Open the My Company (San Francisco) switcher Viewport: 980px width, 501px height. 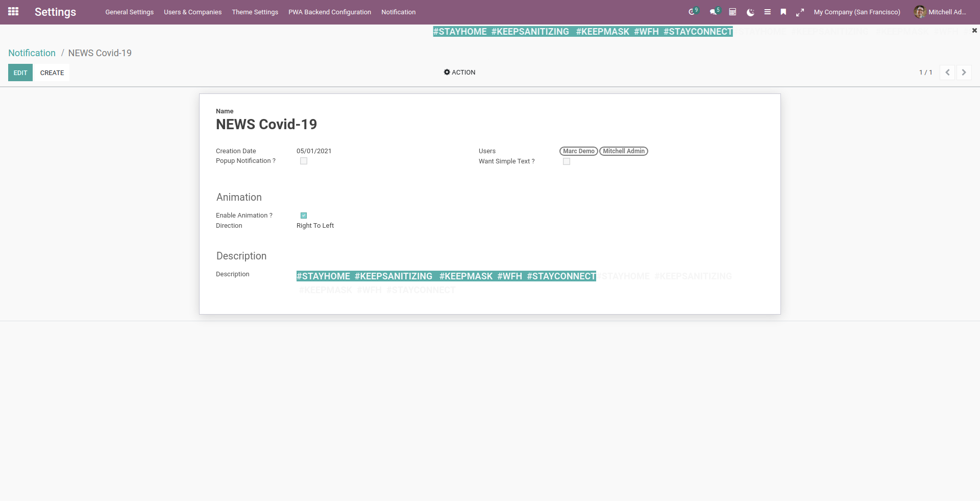pos(857,12)
